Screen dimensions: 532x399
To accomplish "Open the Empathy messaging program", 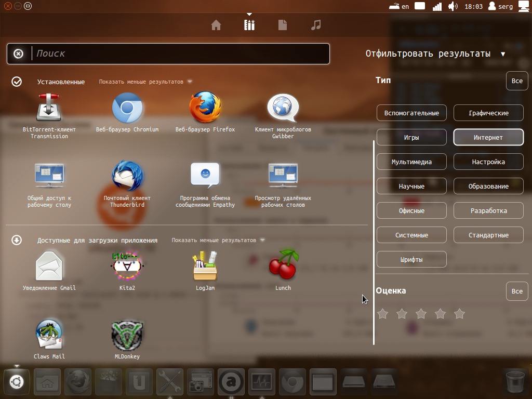I will [205, 185].
